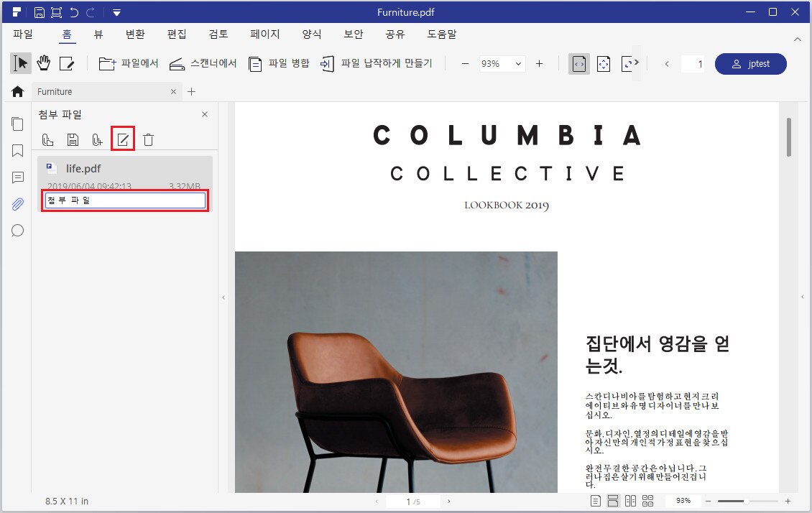Undo the last action
812x513 pixels.
(74, 12)
